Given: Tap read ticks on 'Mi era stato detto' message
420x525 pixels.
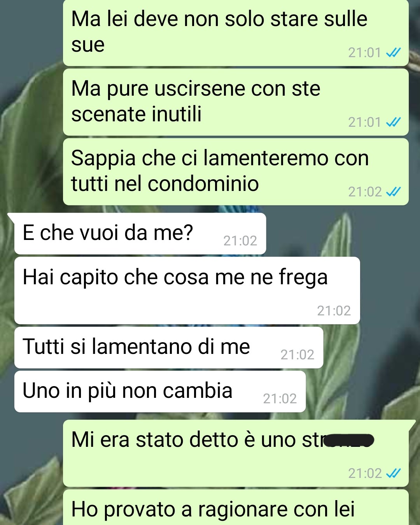Looking at the screenshot, I should [393, 473].
